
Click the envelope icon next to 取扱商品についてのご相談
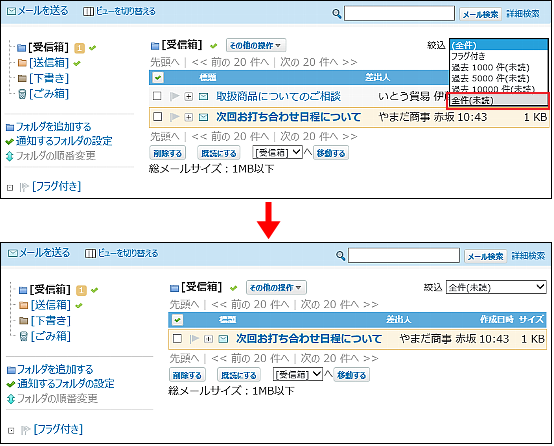(x=203, y=96)
